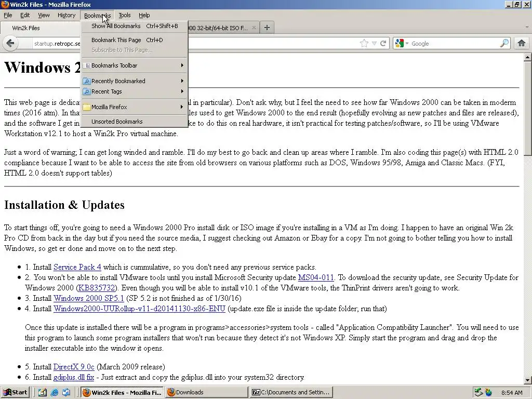Screen dimensions: 532x399
Task: Open the File menu
Action: (8, 15)
